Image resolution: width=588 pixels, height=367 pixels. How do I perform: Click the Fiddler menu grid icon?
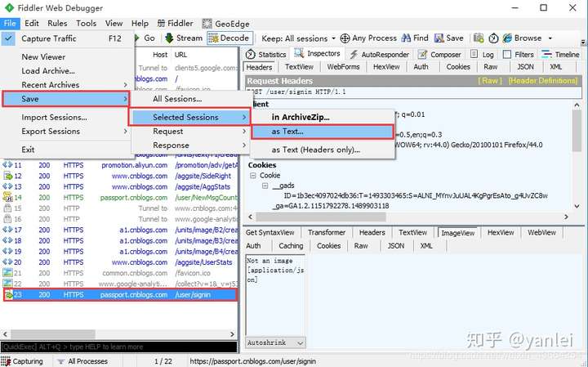coord(161,23)
